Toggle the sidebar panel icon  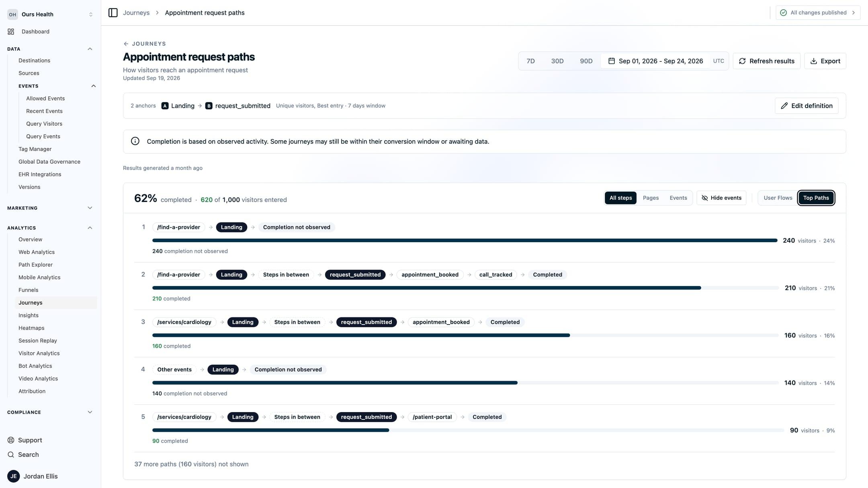pyautogui.click(x=113, y=13)
